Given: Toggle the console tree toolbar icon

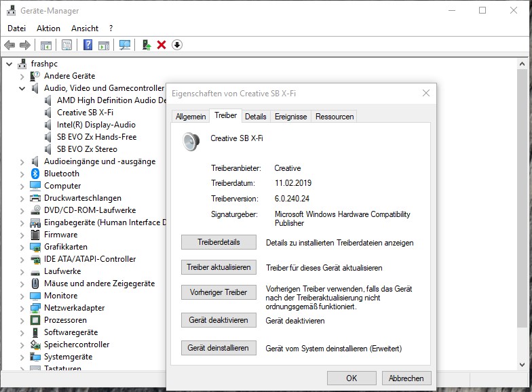Looking at the screenshot, I should click(x=46, y=45).
